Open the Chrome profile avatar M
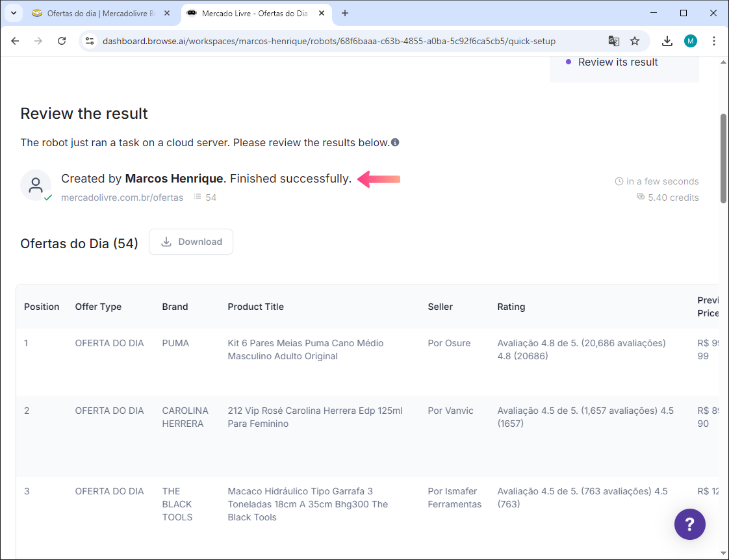The image size is (729, 560). click(x=691, y=41)
